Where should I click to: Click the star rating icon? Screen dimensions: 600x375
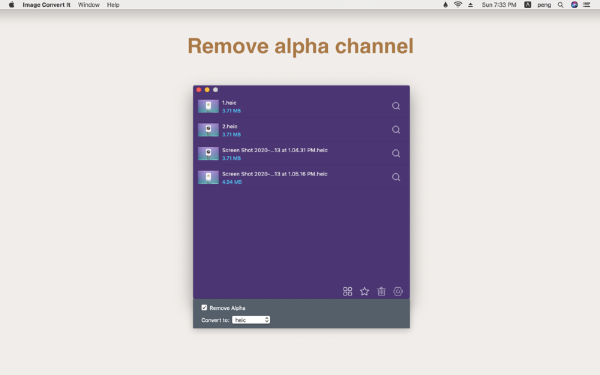pos(364,292)
